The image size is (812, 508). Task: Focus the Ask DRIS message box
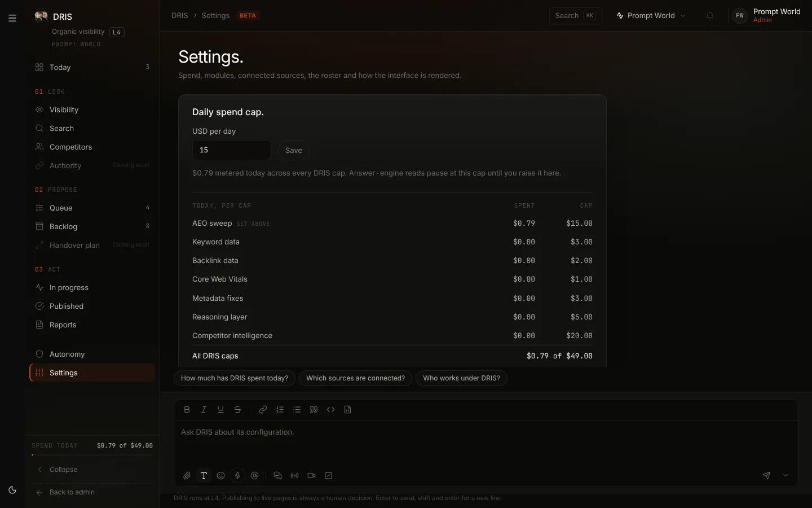pyautogui.click(x=486, y=443)
